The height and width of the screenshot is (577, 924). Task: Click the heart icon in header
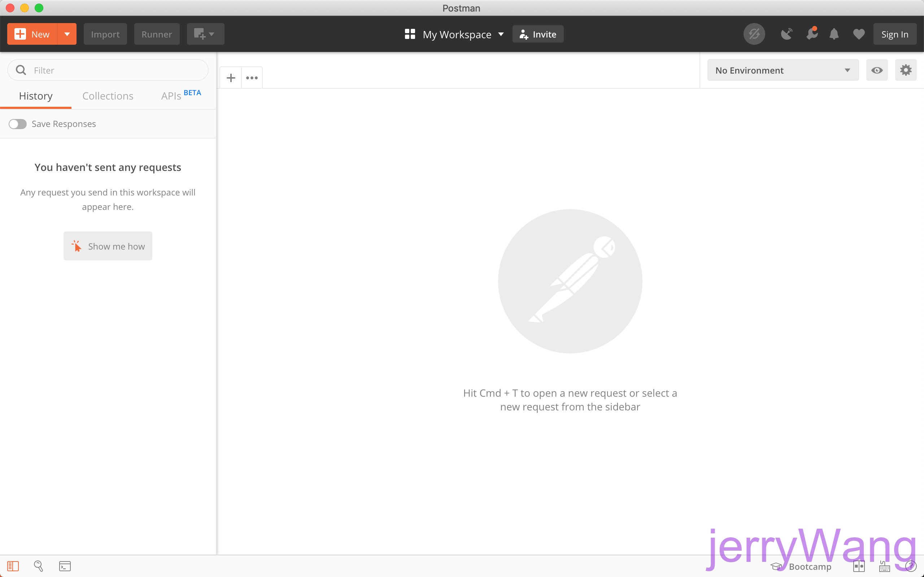pyautogui.click(x=859, y=34)
